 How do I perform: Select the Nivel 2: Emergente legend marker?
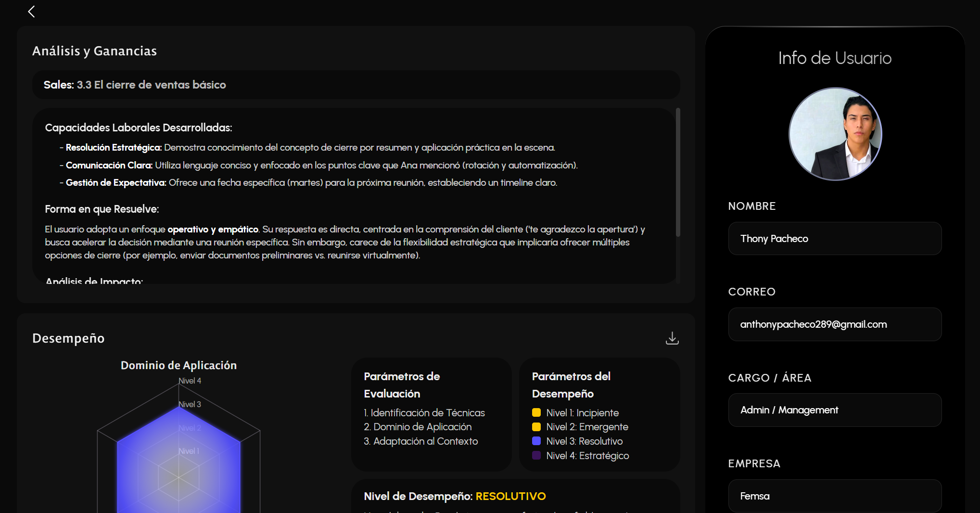click(x=536, y=427)
